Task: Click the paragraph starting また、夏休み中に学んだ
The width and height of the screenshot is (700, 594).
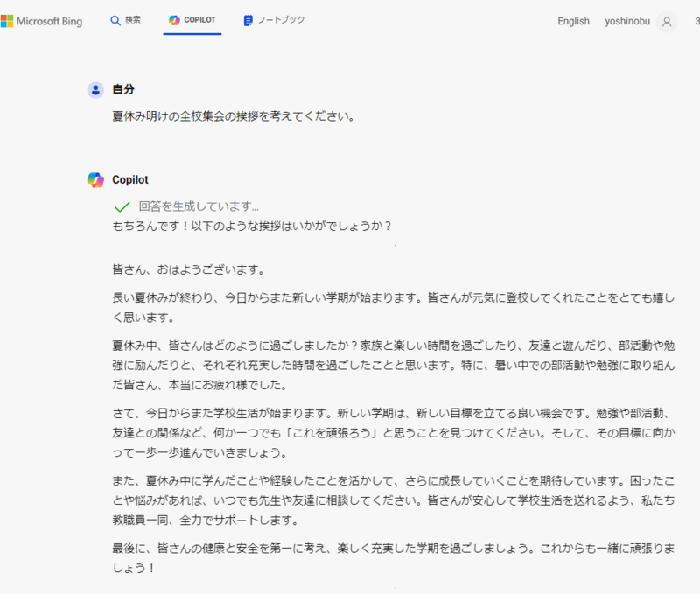Action: coord(393,500)
